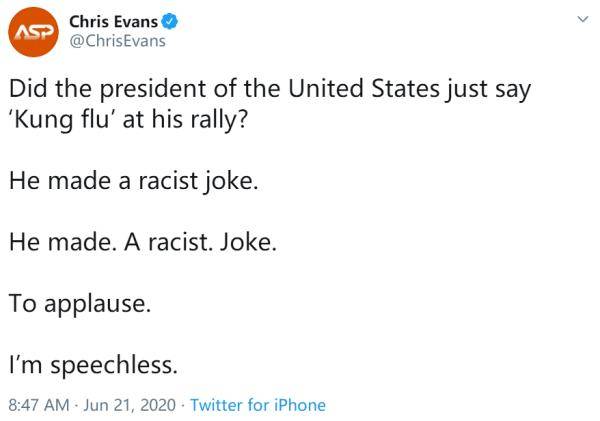Screen dimensions: 600x421
Task: Open the Twitter for iPhone source link
Action: (x=257, y=405)
